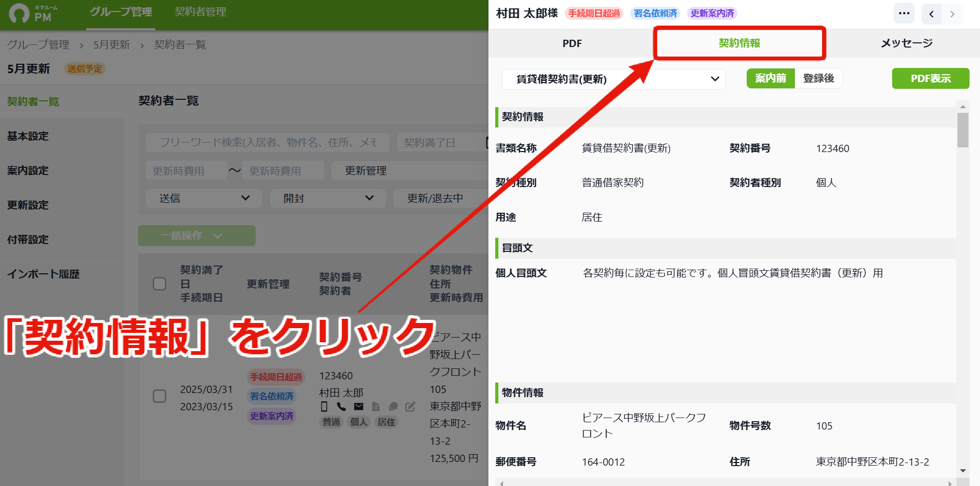Open 契約者管理 in top navigation
Screen dimensions: 980x486
pyautogui.click(x=200, y=12)
